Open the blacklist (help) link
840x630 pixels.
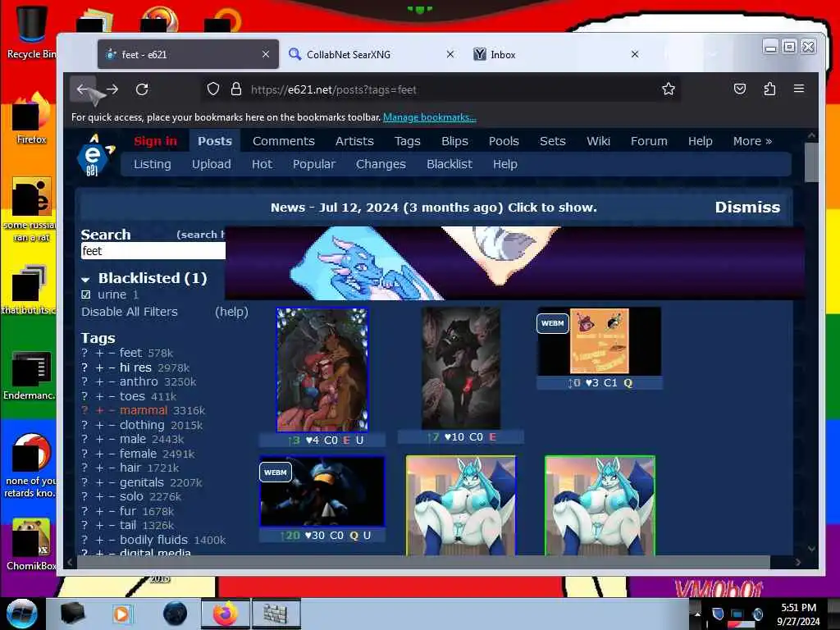click(x=231, y=312)
